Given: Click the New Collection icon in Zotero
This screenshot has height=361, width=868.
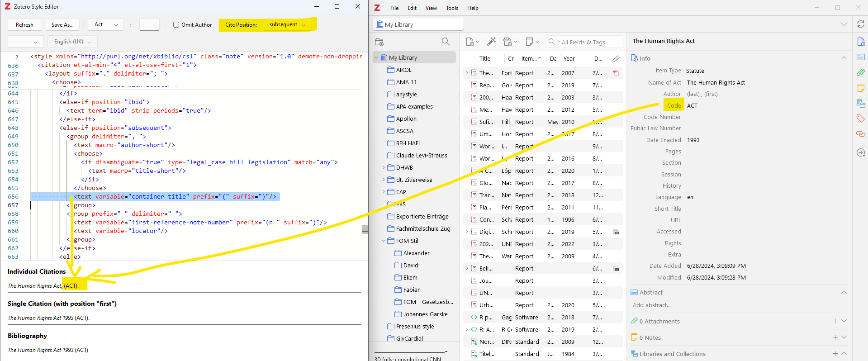Looking at the screenshot, I should coord(379,42).
